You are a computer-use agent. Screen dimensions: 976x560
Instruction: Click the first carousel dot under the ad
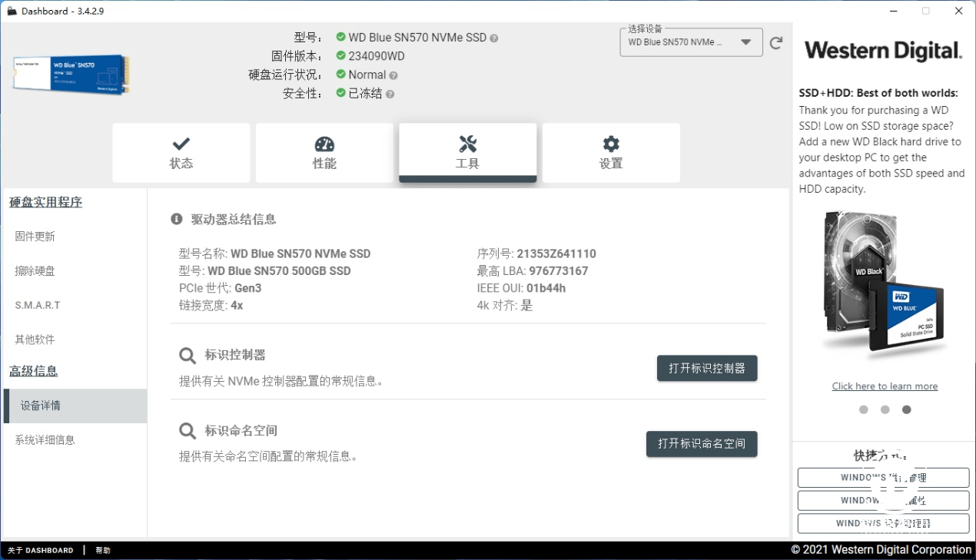point(863,409)
